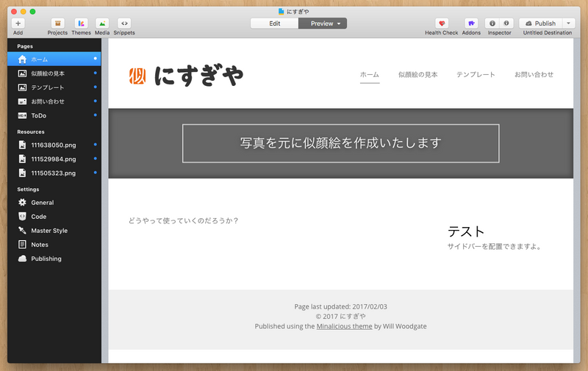The image size is (588, 371).
Task: Open the Snippets code icon
Action: pyautogui.click(x=124, y=24)
